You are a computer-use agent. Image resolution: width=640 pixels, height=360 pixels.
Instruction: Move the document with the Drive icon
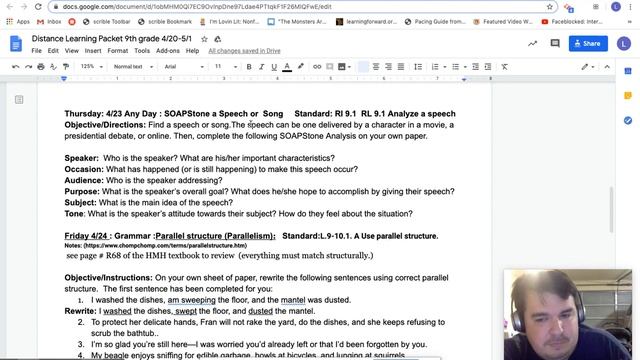(218, 39)
